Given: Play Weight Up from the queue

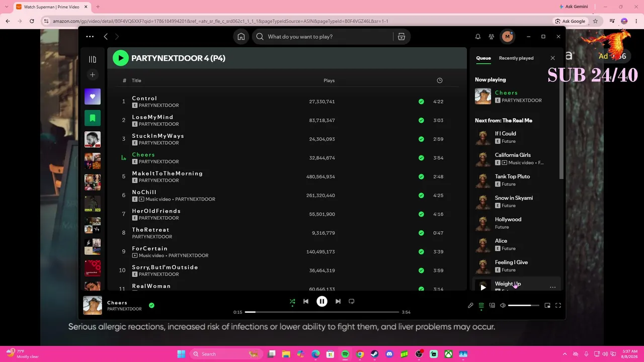Looking at the screenshot, I should pos(483,287).
